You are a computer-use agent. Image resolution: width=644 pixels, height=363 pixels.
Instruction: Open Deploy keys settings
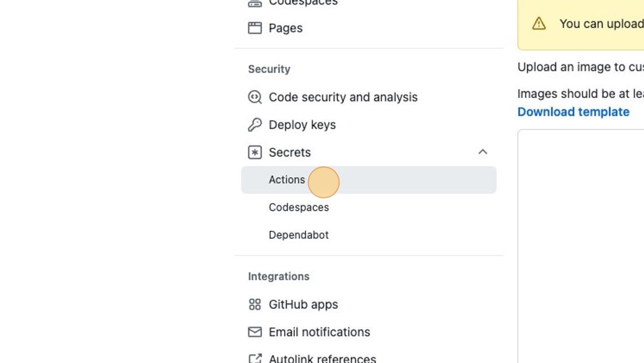(x=302, y=125)
